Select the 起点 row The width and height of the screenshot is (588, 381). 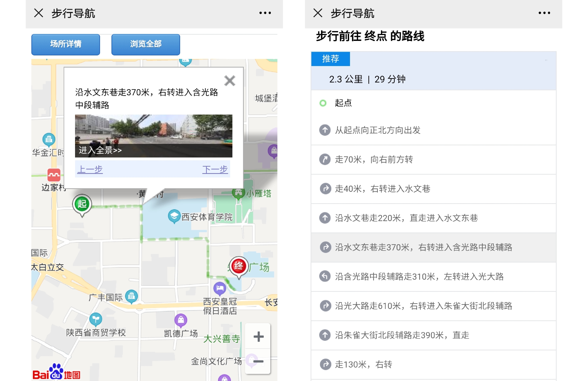(x=434, y=103)
